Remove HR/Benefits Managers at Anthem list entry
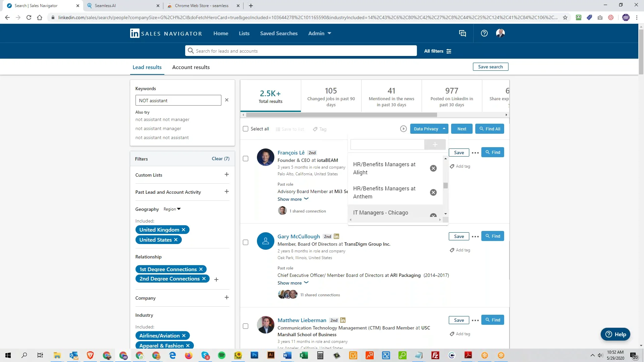644x362 pixels. click(433, 192)
